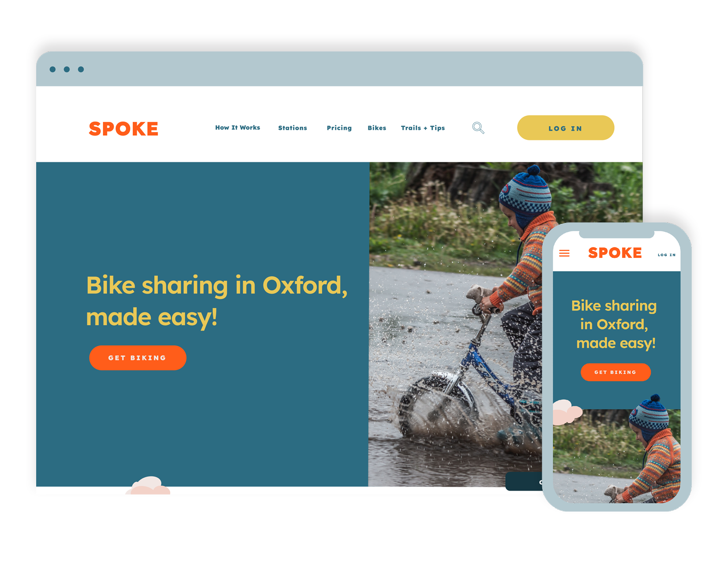Click the middle browser window dot
This screenshot has width=728, height=563.
67,69
